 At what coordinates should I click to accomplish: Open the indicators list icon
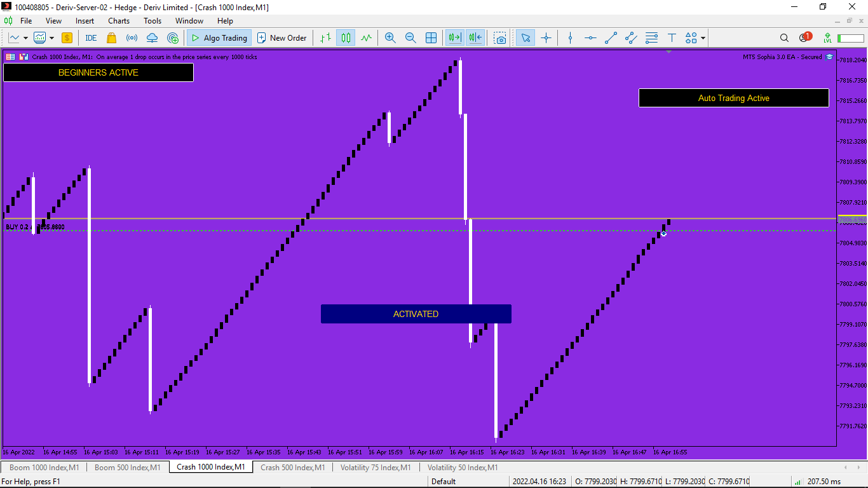pos(40,38)
